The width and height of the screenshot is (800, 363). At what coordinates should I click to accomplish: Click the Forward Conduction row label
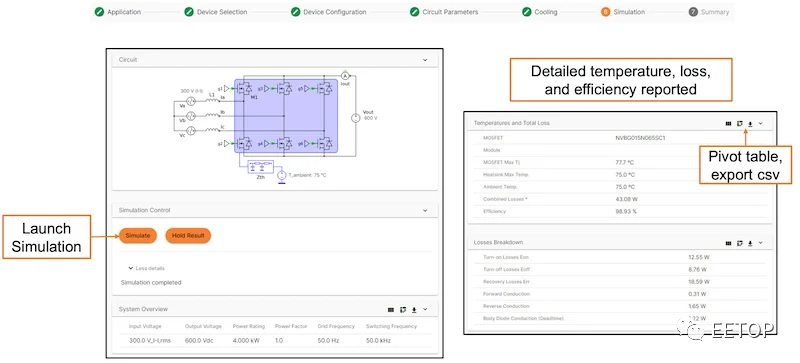coord(506,294)
